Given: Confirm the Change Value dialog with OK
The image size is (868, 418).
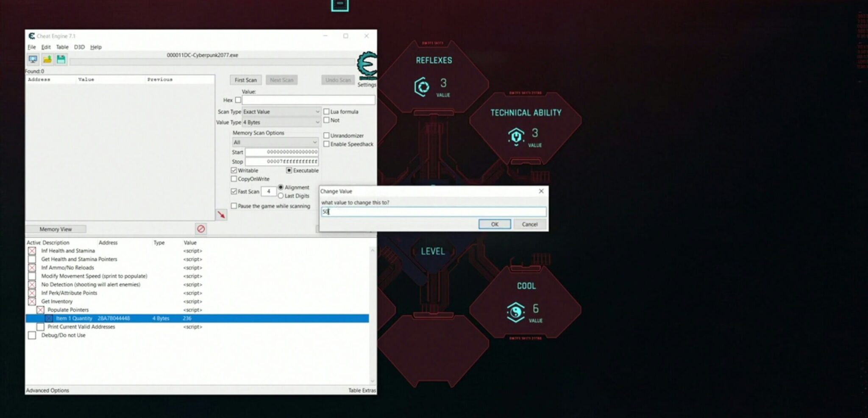Looking at the screenshot, I should 495,224.
